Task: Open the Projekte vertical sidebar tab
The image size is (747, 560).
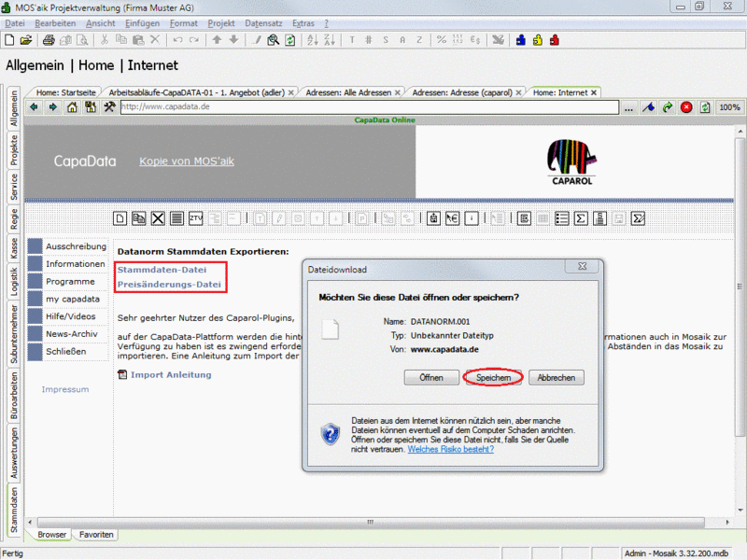Action: coord(14,150)
